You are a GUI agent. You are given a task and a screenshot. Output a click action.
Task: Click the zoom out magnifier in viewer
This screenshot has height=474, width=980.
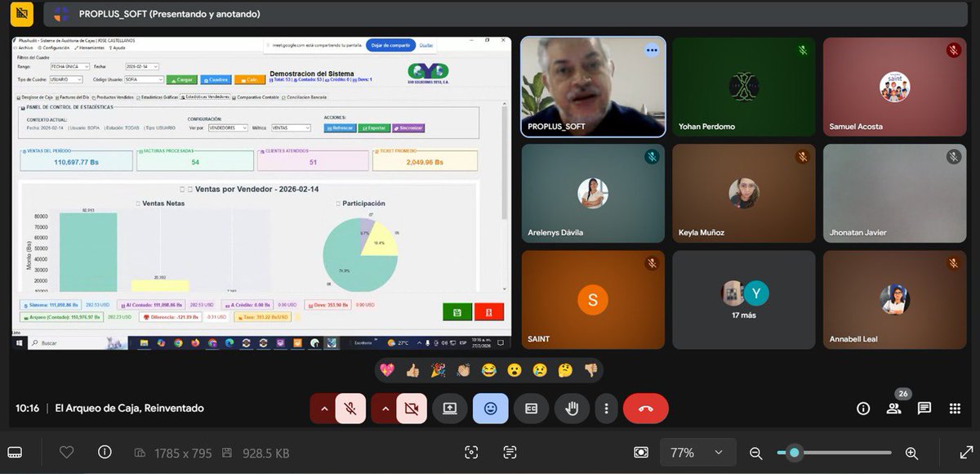point(756,453)
